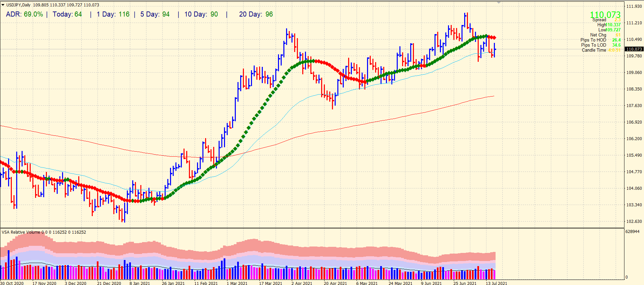Click the 5 Day: 94 range value
644x285 pixels.
click(155, 14)
